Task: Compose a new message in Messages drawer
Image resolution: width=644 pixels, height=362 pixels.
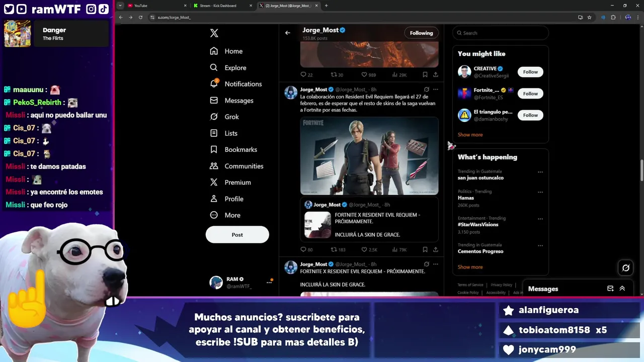Action: (610, 289)
